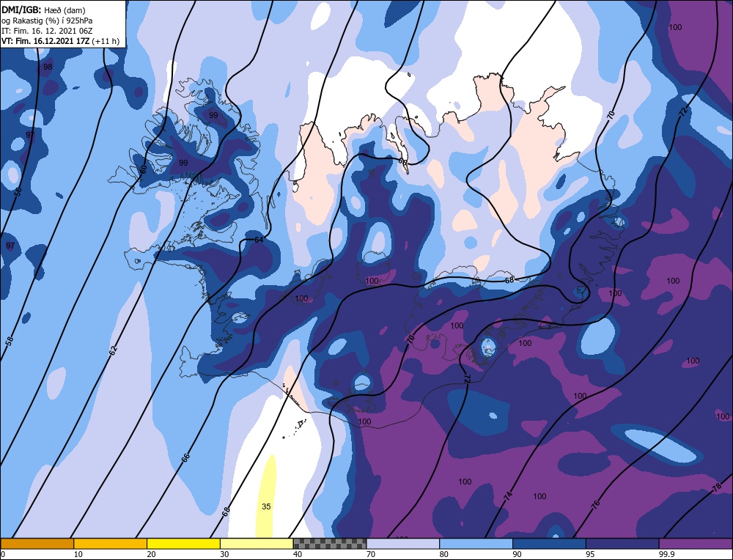Click the orange 10–20 legend swatch

click(111, 543)
